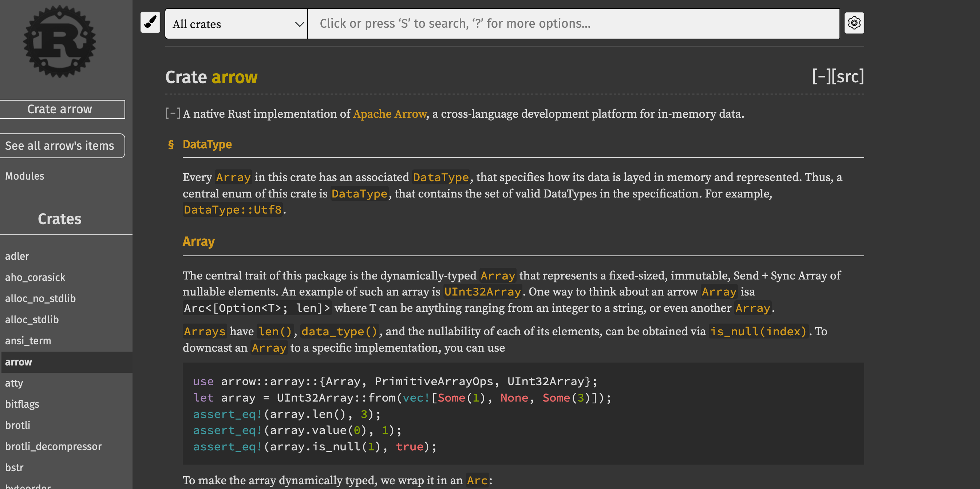Click the Arc<[Option<T>; len]> inline code
Screen dimensions: 980x489
click(257, 308)
